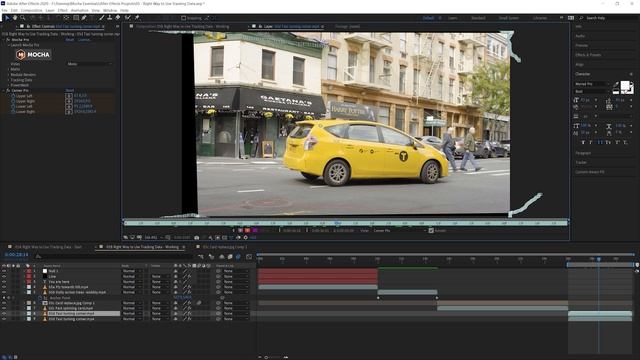Expand the Module Renders group
The width and height of the screenshot is (640, 360).
pos(9,75)
